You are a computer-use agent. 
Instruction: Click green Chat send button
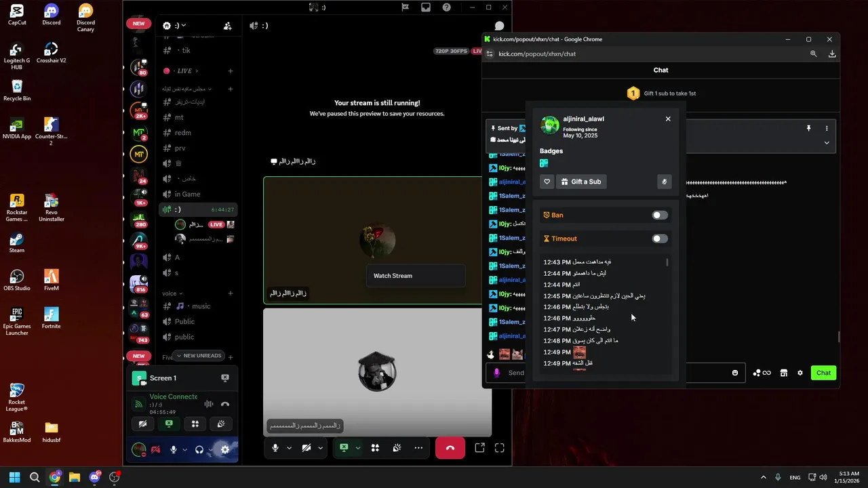pos(823,373)
